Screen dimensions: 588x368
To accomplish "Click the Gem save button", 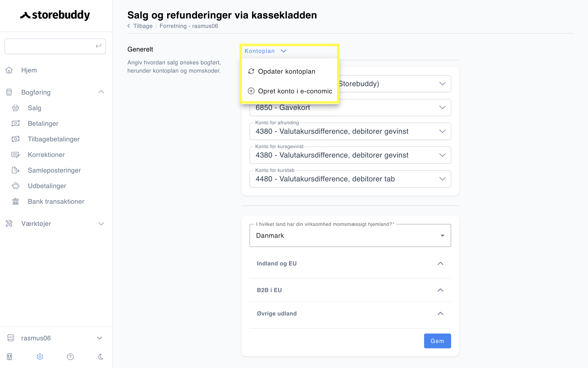I will tap(437, 341).
